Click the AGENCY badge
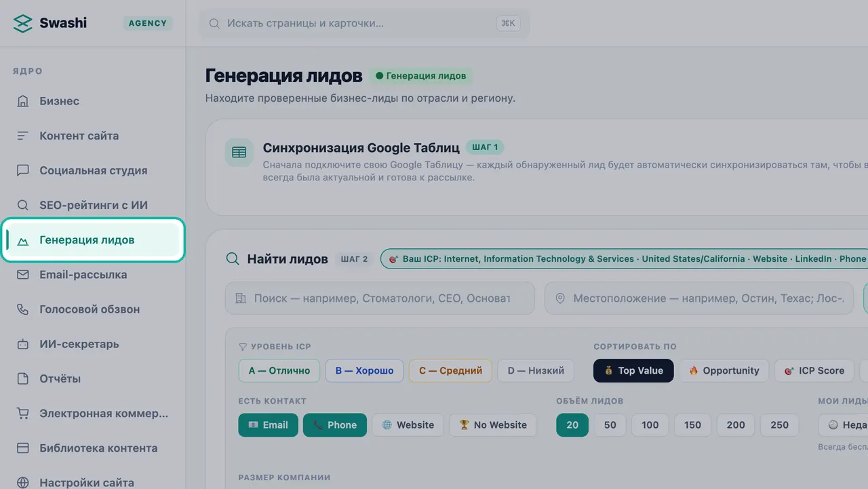Screen dimensions: 868x489 tap(148, 23)
